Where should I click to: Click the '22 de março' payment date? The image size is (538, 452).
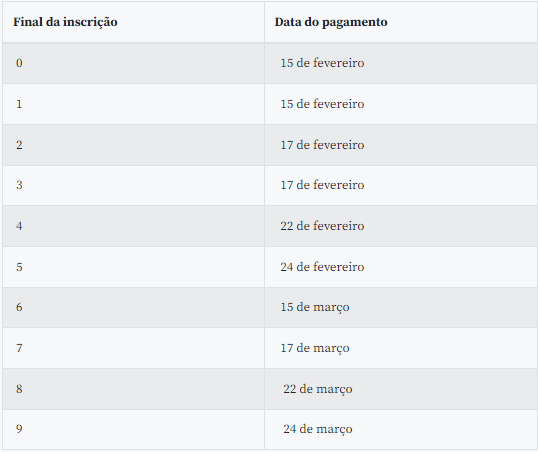[x=318, y=389]
